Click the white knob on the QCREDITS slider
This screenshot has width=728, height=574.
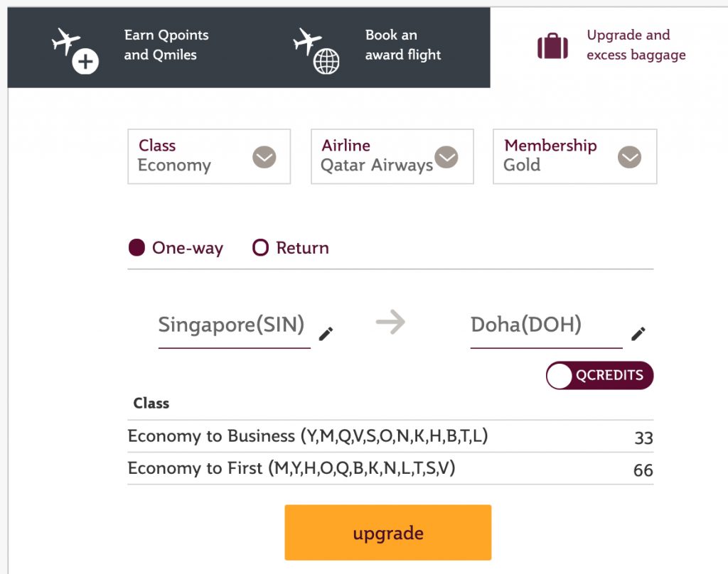[560, 376]
